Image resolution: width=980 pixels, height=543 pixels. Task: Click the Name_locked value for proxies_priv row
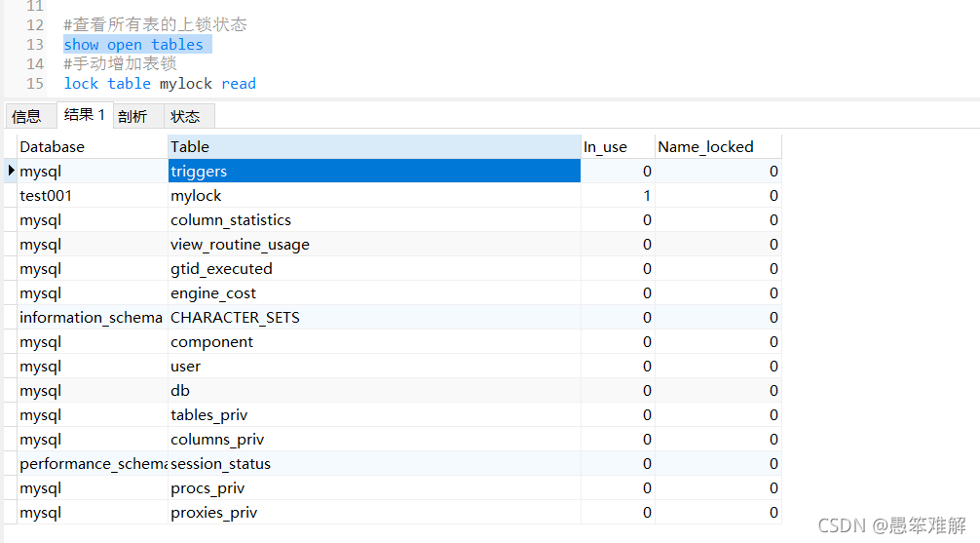pos(718,513)
